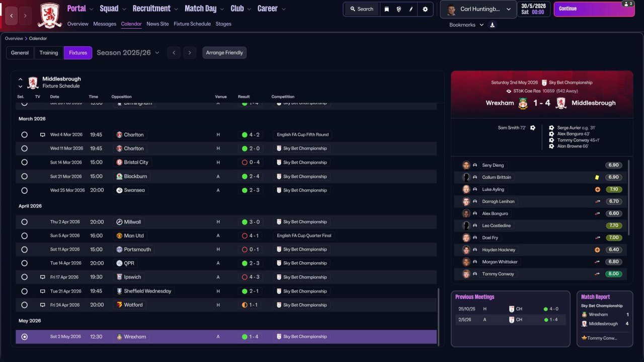Screen dimensions: 644x362
Task: Open the bookmark icon in top toolbar
Action: 386,9
